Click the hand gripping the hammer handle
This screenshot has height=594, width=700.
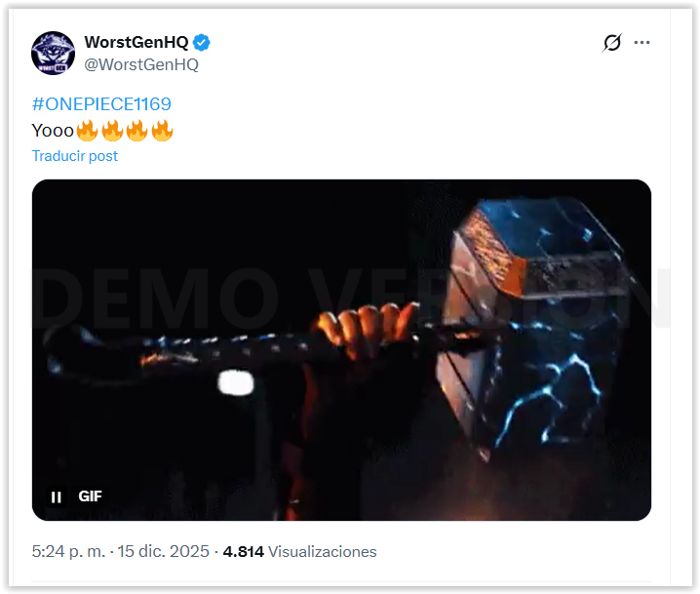[366, 329]
